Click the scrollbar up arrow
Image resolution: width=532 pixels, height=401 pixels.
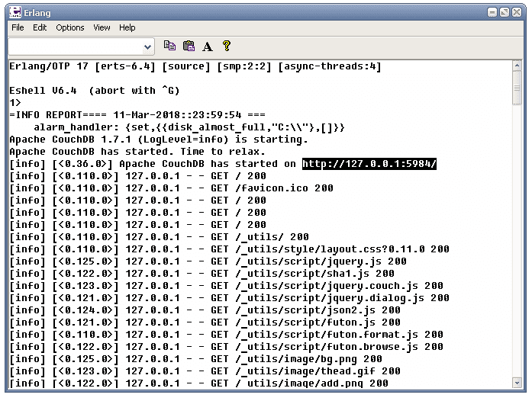(x=517, y=66)
